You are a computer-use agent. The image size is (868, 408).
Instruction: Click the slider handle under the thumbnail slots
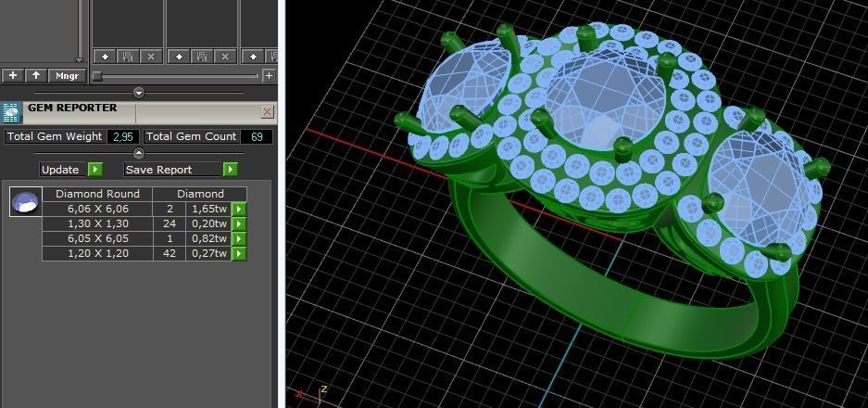tap(97, 76)
